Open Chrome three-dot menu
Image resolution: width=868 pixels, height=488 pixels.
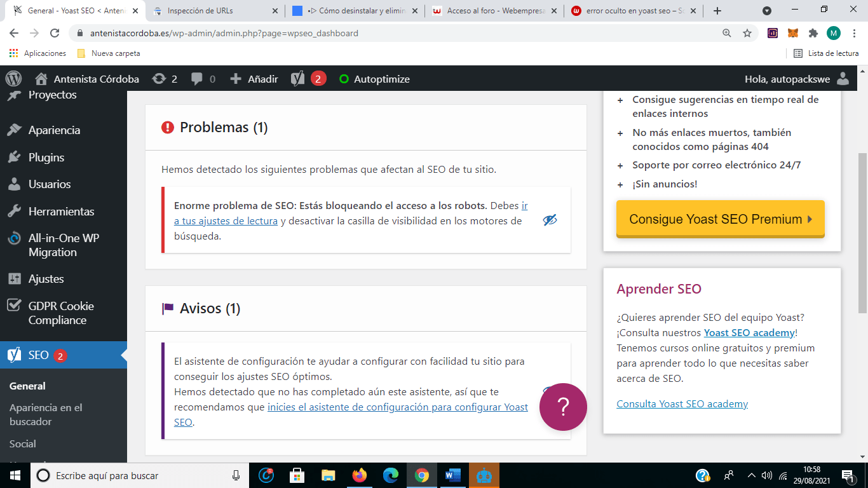click(854, 33)
